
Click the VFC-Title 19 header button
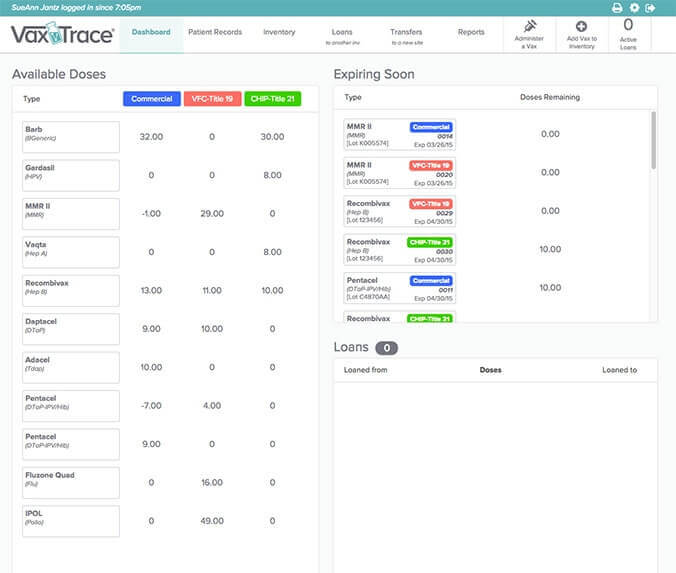[x=212, y=99]
